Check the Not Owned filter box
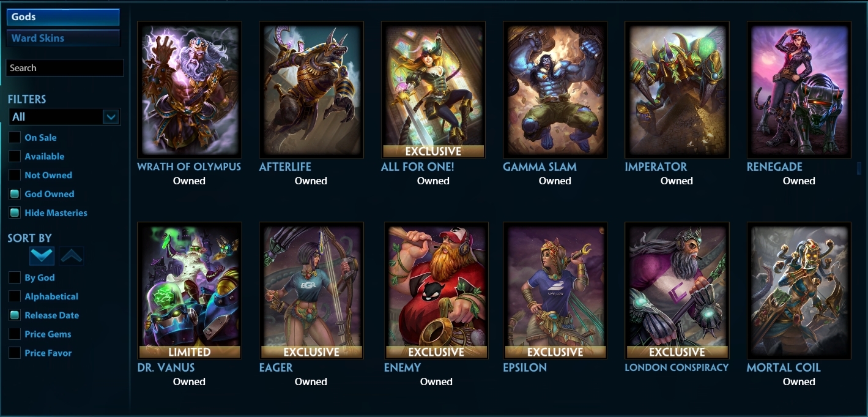The height and width of the screenshot is (417, 868). (15, 175)
